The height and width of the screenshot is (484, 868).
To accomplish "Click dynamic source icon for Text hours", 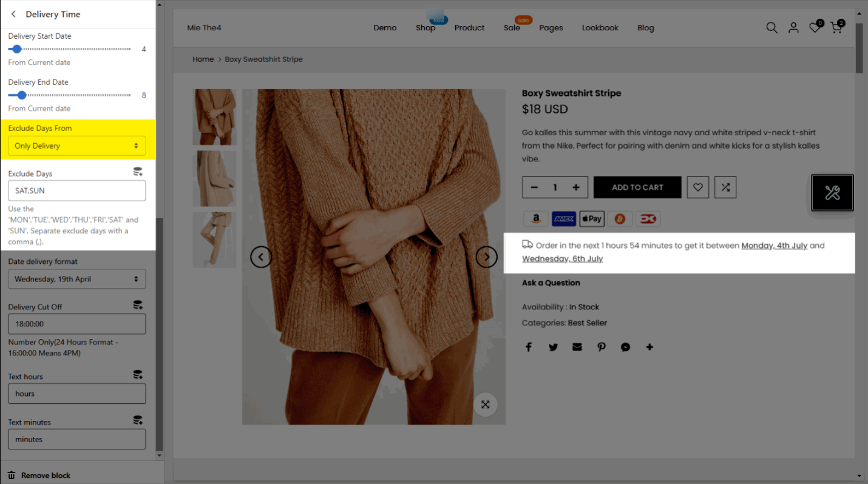I will tap(138, 375).
